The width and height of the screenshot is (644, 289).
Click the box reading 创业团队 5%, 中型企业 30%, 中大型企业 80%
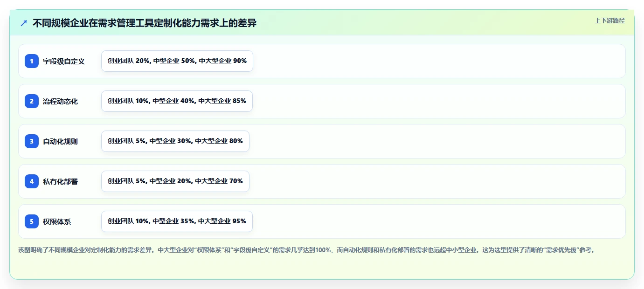click(x=175, y=141)
